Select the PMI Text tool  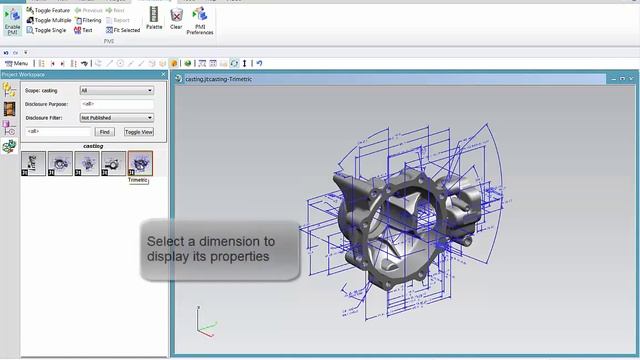point(83,30)
